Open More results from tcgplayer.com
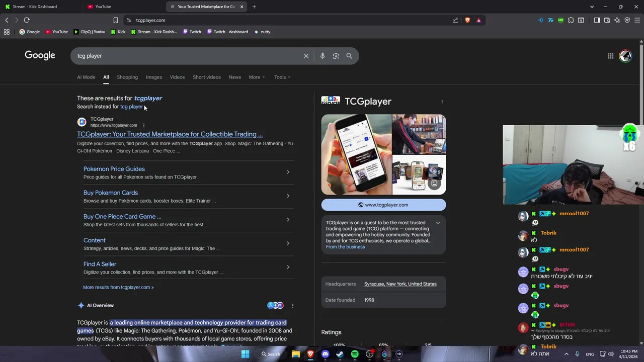The width and height of the screenshot is (644, 362). point(118,287)
